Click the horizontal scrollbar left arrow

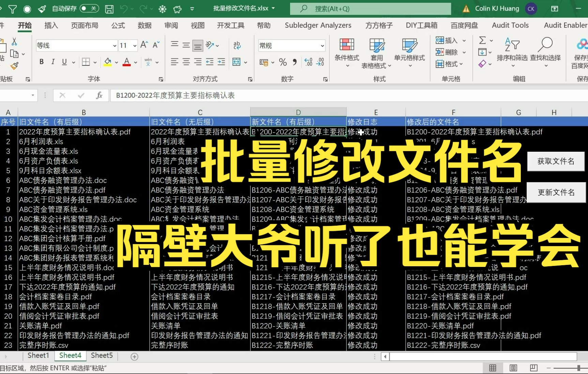[385, 357]
